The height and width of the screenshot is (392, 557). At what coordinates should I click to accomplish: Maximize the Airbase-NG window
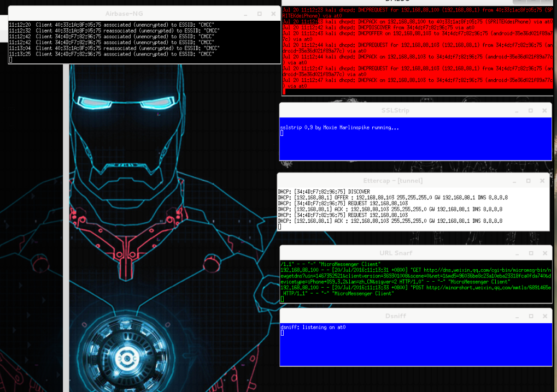click(x=259, y=14)
